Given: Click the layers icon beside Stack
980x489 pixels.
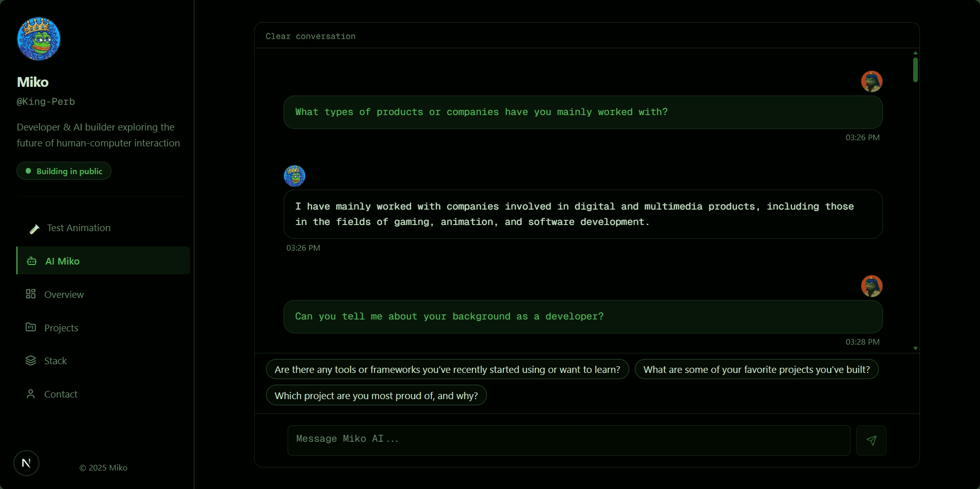Looking at the screenshot, I should point(31,361).
